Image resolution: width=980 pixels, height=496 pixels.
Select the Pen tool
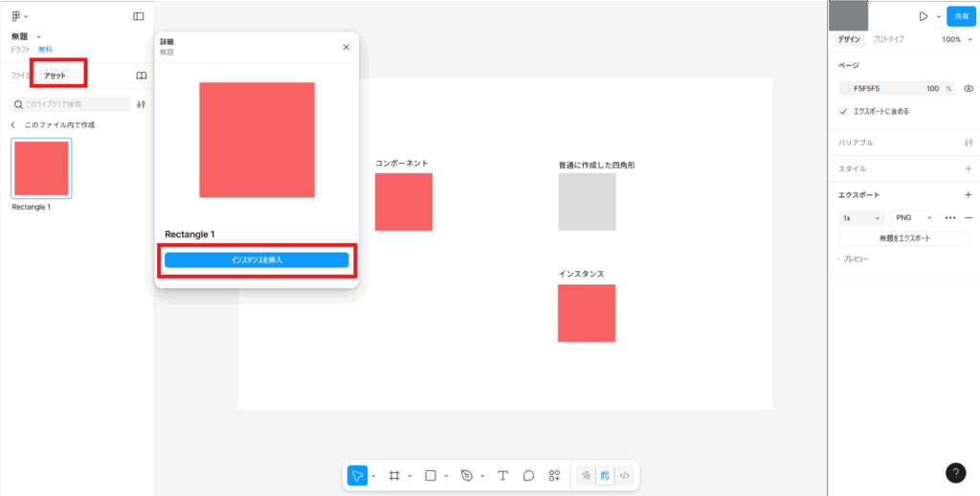467,475
